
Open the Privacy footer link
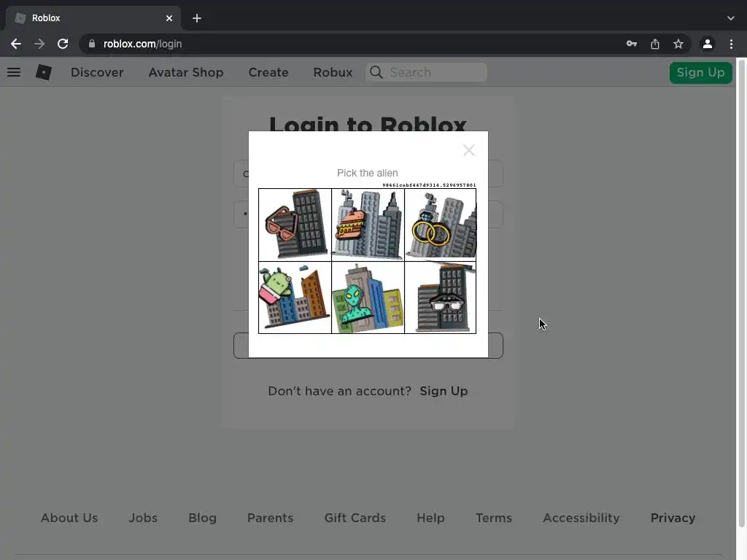[x=673, y=518]
